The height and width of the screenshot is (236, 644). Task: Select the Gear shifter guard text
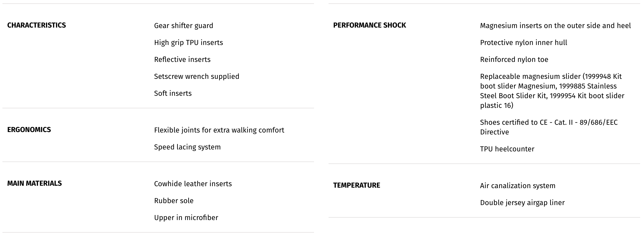184,26
